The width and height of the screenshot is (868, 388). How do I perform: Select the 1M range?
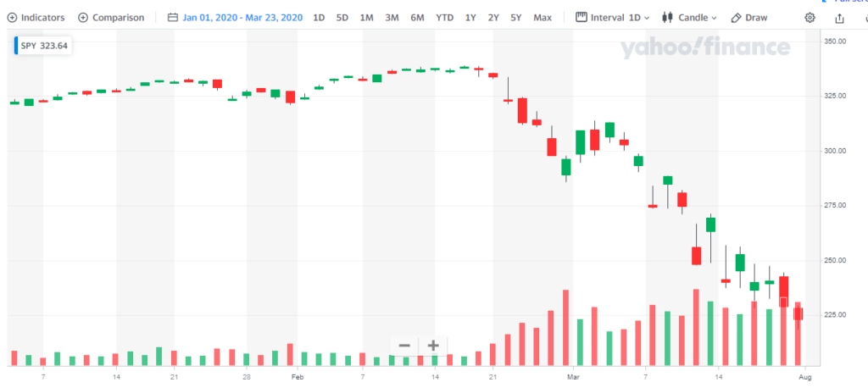click(366, 18)
